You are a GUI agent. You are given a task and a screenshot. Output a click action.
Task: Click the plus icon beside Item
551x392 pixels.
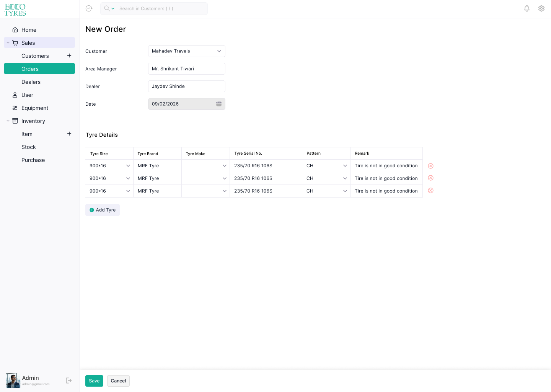(x=69, y=134)
